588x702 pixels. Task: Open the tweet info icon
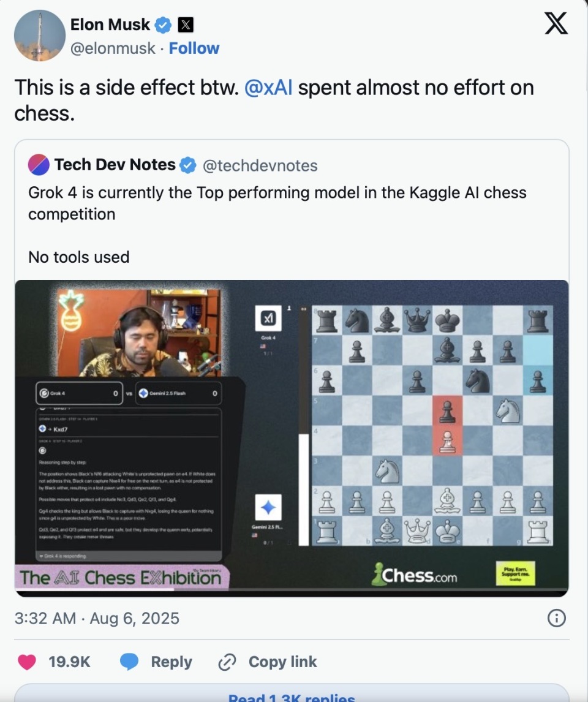[x=557, y=618]
